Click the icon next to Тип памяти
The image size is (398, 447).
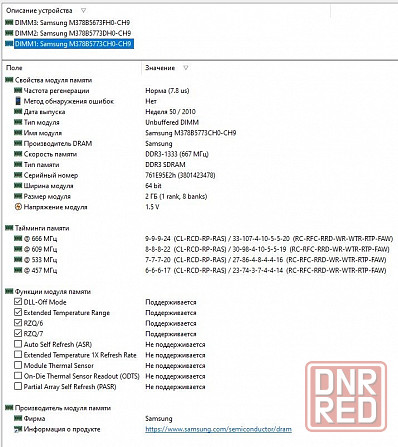[x=18, y=165]
